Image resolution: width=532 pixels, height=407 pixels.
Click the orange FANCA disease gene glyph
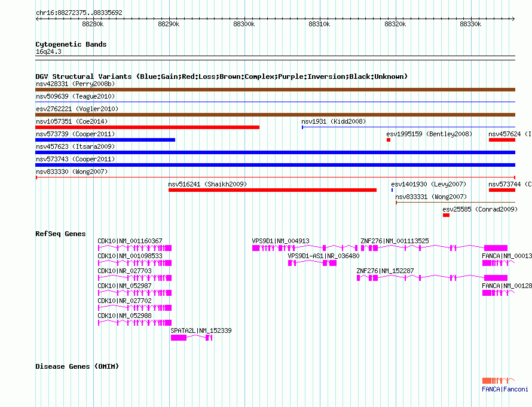[x=499, y=381]
